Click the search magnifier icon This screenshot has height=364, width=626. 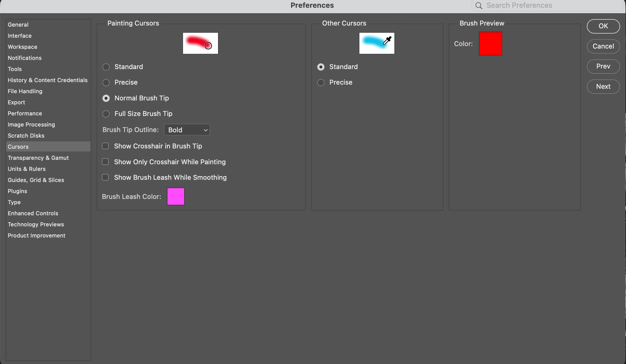[x=479, y=6]
